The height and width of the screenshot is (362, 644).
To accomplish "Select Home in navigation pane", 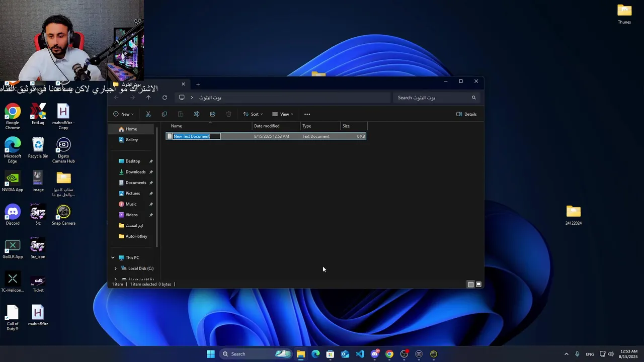I will point(132,129).
